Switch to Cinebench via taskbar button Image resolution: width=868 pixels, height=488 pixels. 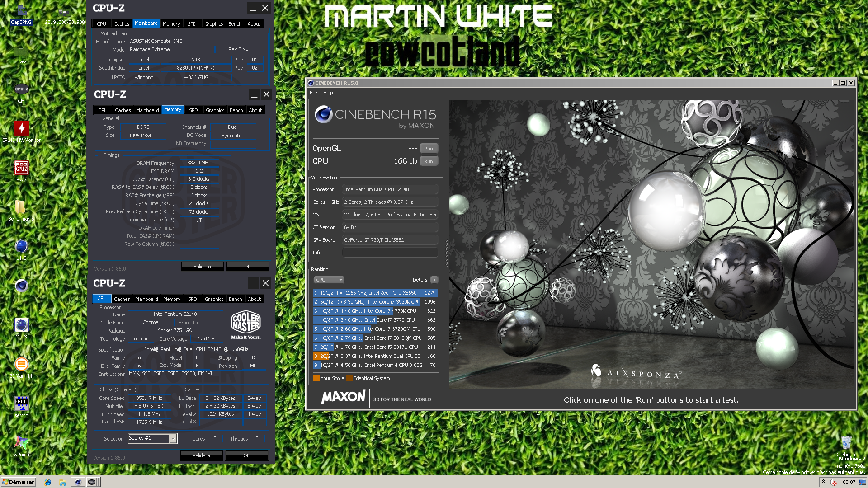78,482
